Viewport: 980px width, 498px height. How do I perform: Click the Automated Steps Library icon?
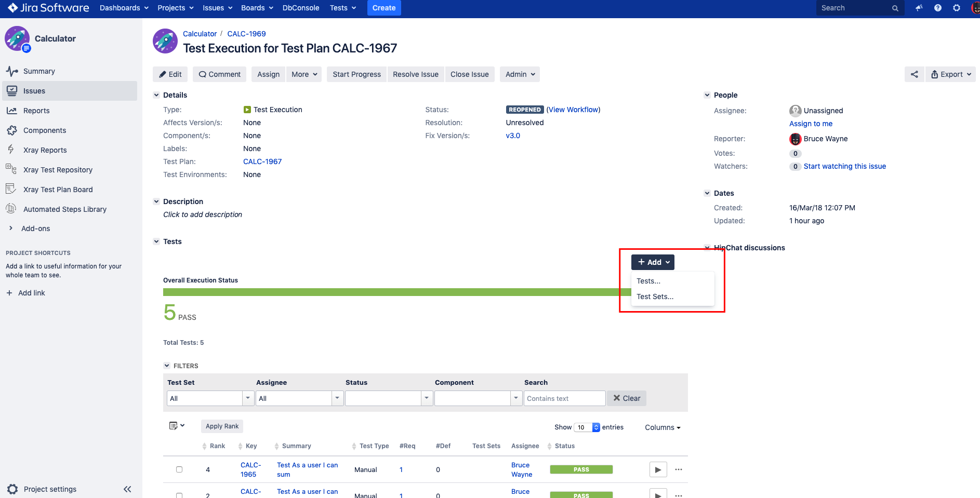11,209
